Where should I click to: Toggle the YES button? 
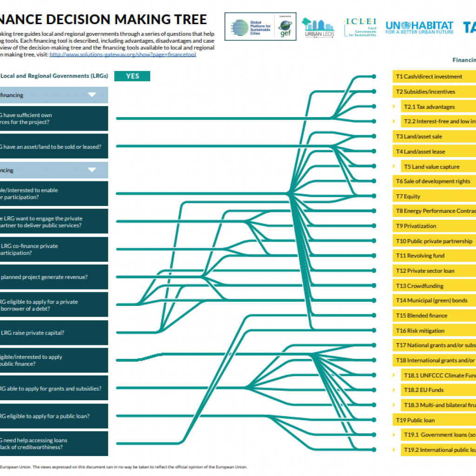pyautogui.click(x=132, y=76)
